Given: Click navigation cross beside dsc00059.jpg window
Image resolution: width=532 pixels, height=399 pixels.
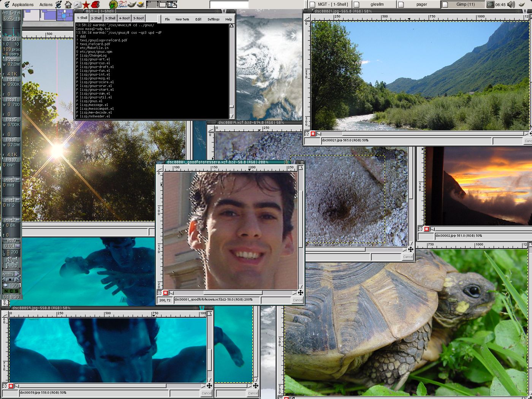Looking at the screenshot, I should click(x=255, y=386).
